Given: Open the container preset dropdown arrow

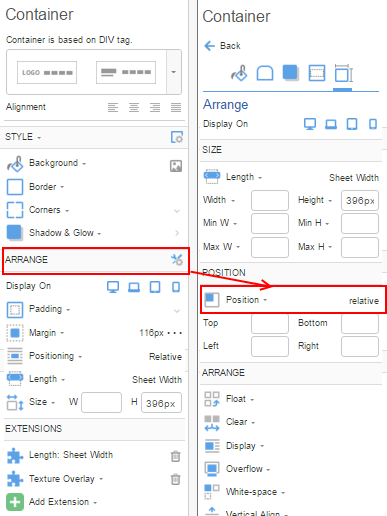Looking at the screenshot, I should click(174, 72).
